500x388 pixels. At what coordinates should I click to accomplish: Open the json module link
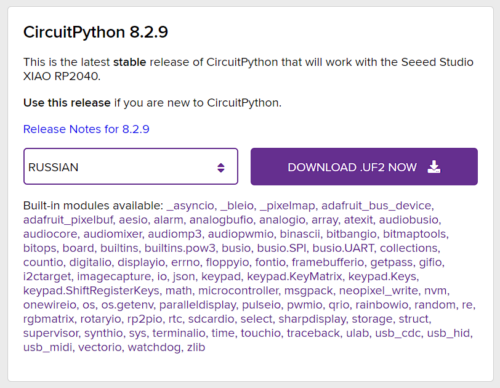(184, 277)
